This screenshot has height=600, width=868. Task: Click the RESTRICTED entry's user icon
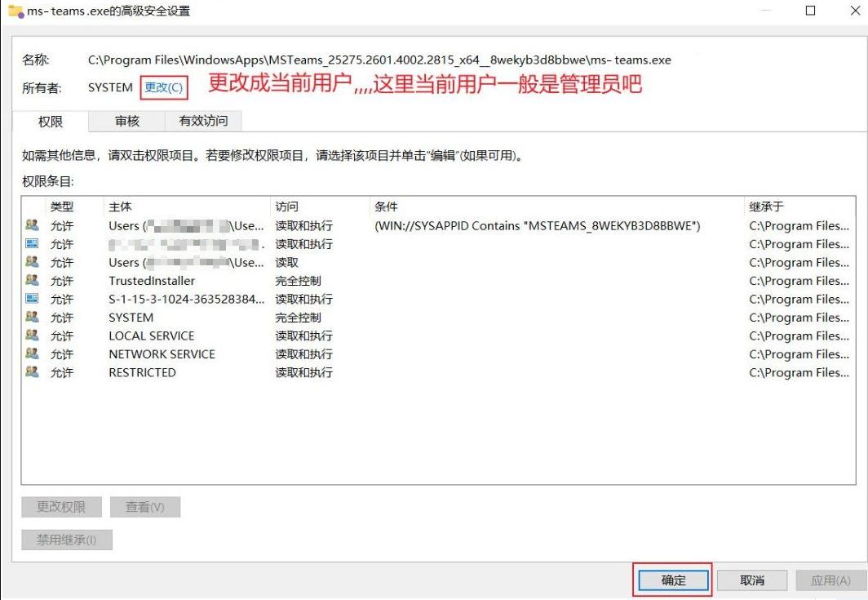click(x=32, y=372)
